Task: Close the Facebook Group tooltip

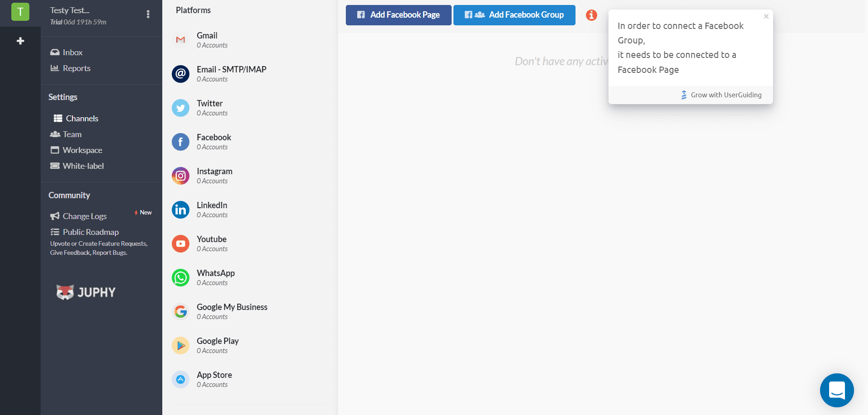Action: pos(766,16)
